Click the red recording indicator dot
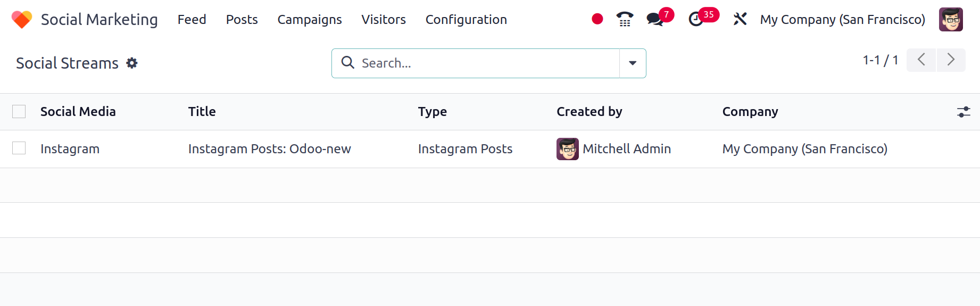Screen dimensions: 980x306 [597, 19]
